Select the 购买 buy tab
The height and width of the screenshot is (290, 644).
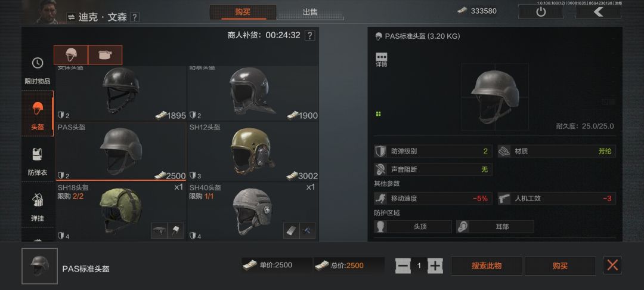243,12
